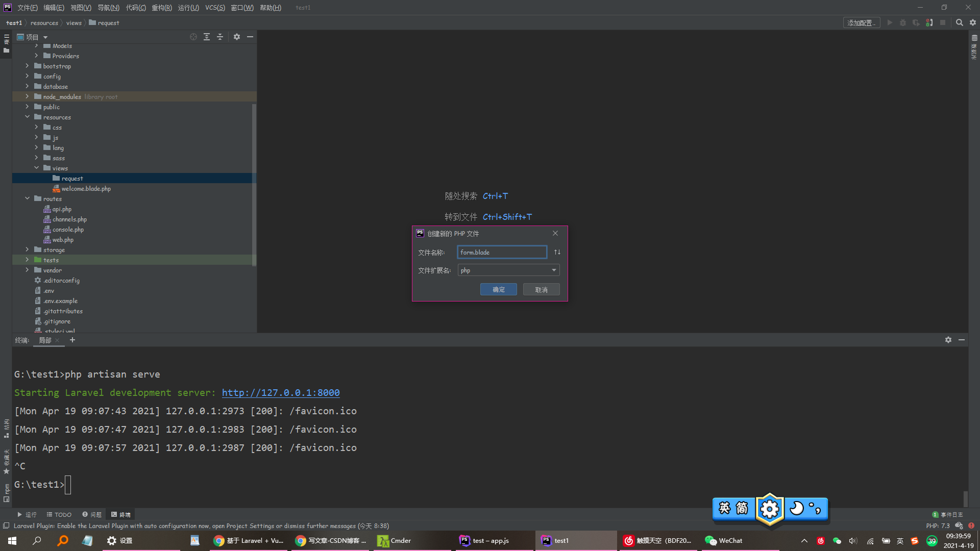Click the Search Everywhere magnifier icon
The image size is (980, 551).
959,22
